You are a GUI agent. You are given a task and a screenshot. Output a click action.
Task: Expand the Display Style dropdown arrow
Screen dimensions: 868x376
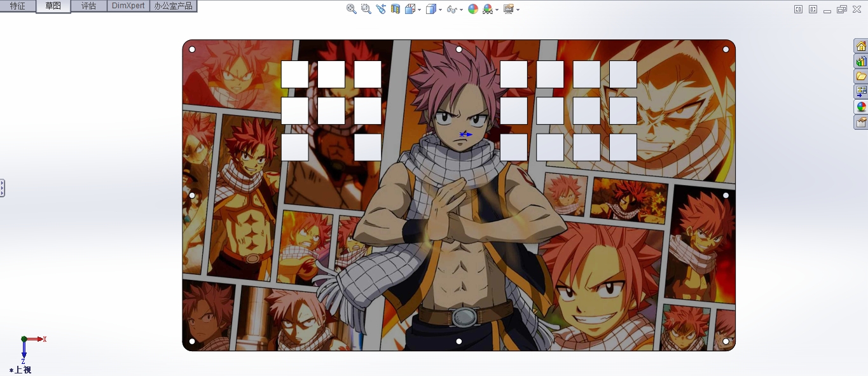(x=441, y=10)
